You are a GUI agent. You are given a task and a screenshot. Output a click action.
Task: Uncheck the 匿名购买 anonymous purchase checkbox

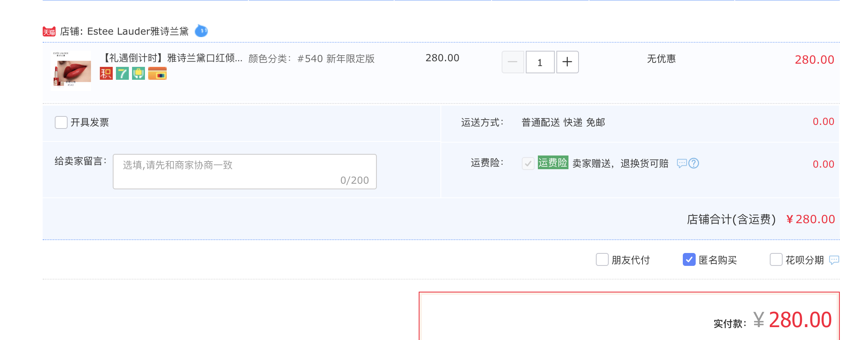[689, 259]
